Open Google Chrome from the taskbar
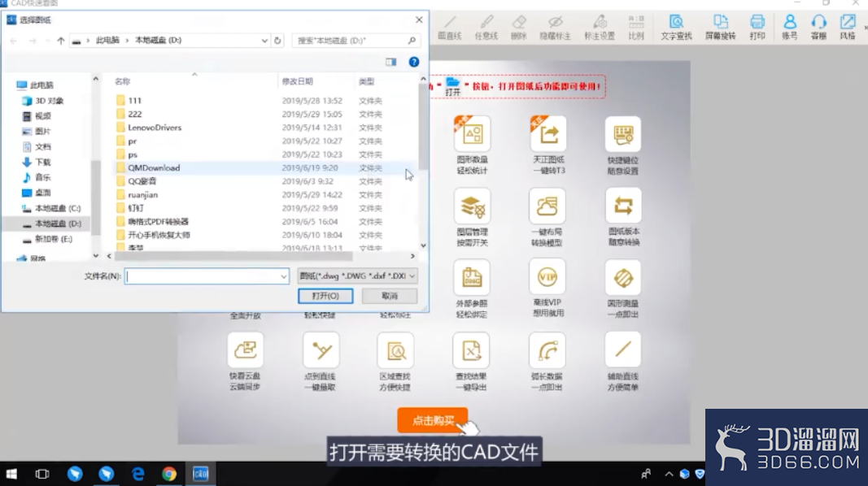This screenshot has height=486, width=868. 169,474
